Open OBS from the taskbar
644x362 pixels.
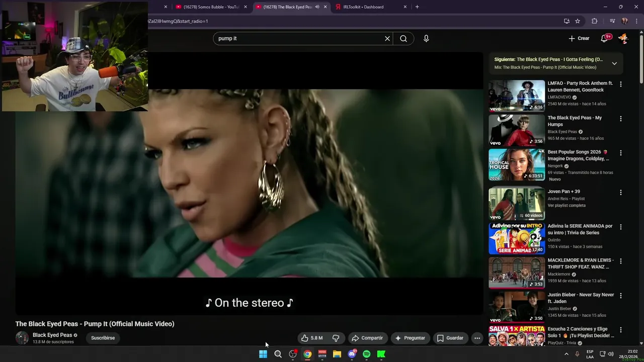(x=293, y=354)
